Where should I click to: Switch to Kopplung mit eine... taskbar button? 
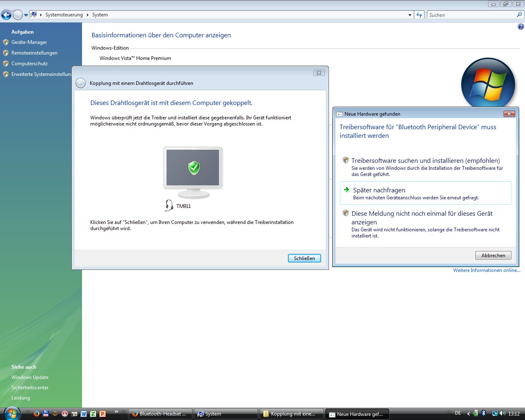click(292, 414)
